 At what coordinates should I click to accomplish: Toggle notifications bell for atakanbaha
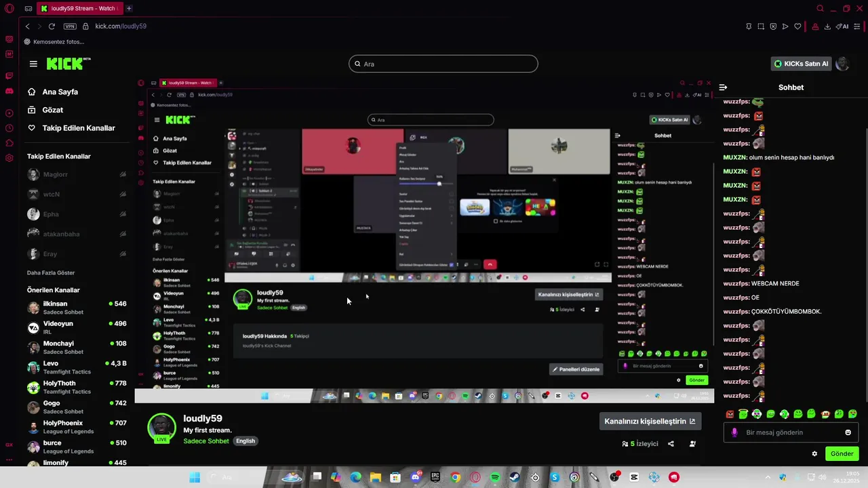click(123, 234)
